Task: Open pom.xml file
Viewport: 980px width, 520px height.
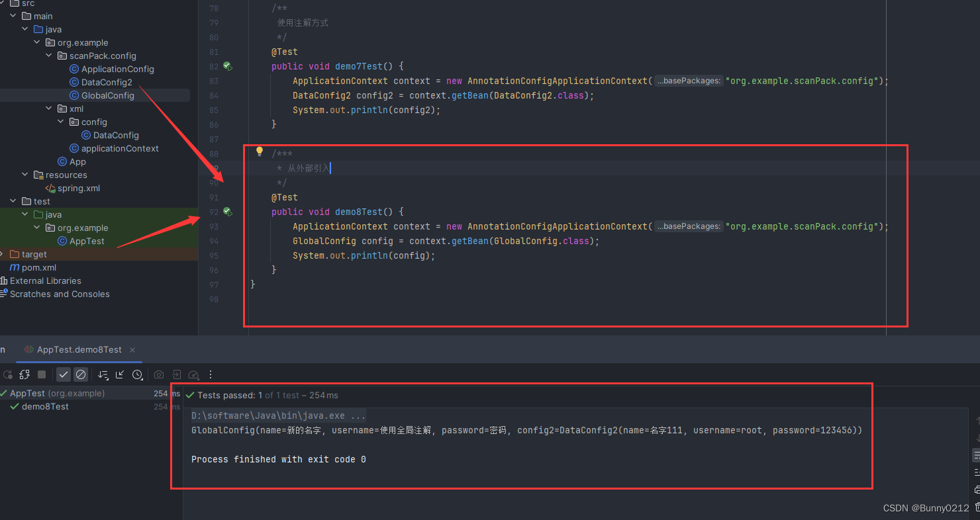Action: coord(39,267)
